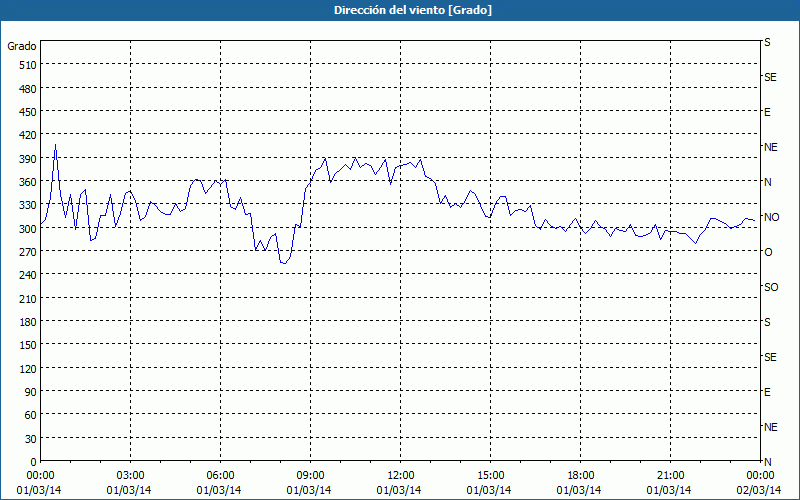
Task: Select the 480 y-axis value
Action: point(28,89)
